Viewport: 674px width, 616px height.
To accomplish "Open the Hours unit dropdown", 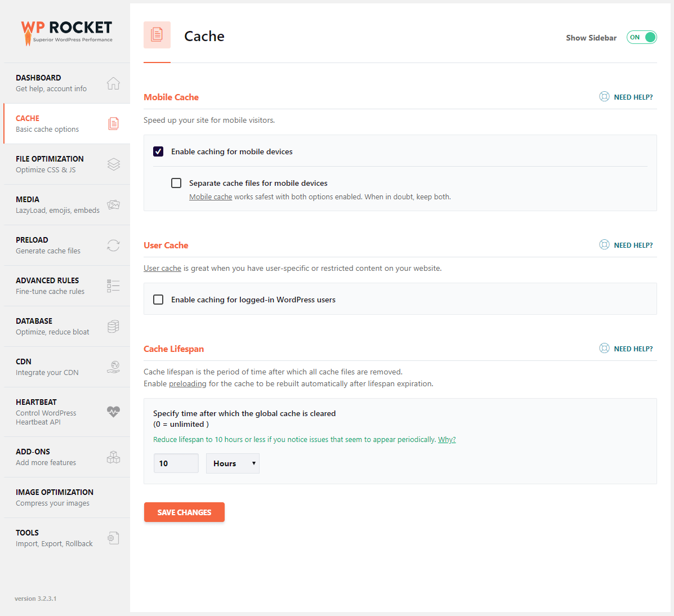I will tap(233, 463).
